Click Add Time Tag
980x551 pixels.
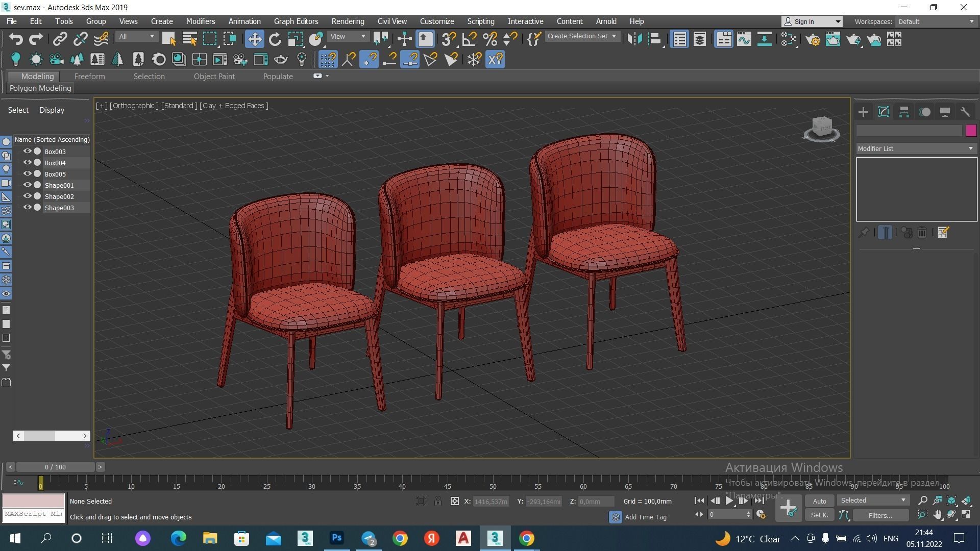click(x=646, y=517)
